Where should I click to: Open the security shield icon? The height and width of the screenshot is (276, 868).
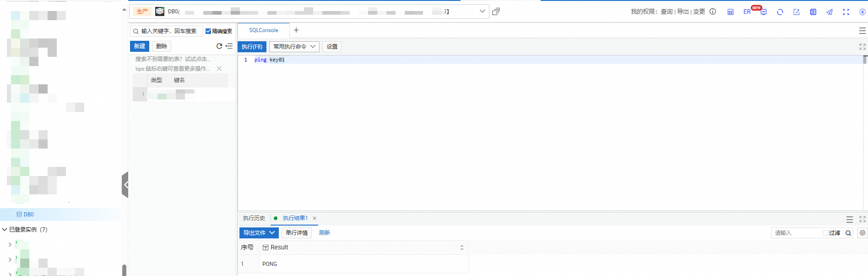[862, 12]
